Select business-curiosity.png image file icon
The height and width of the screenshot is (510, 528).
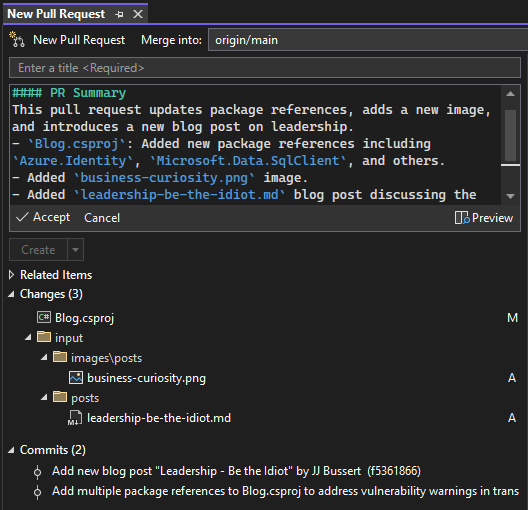[x=76, y=378]
